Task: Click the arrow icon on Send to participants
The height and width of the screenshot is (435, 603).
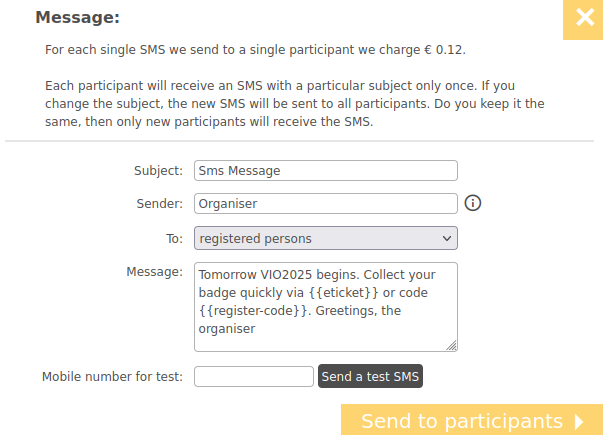Action: point(579,422)
